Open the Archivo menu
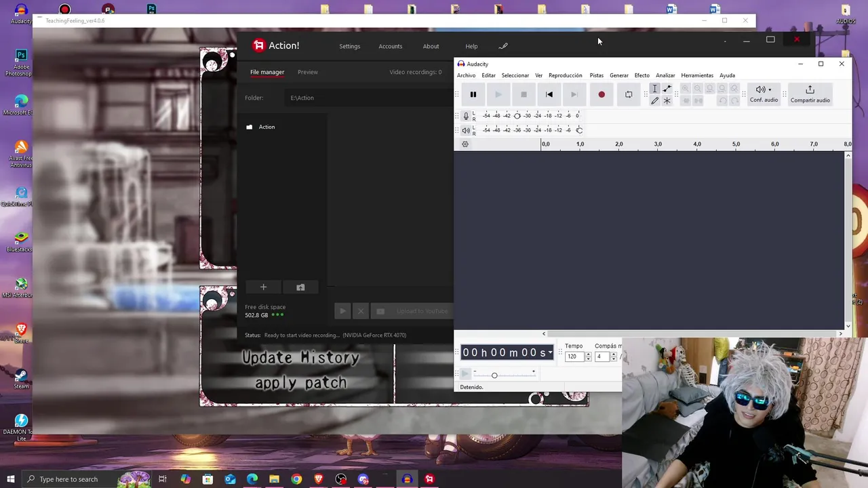 [x=466, y=75]
